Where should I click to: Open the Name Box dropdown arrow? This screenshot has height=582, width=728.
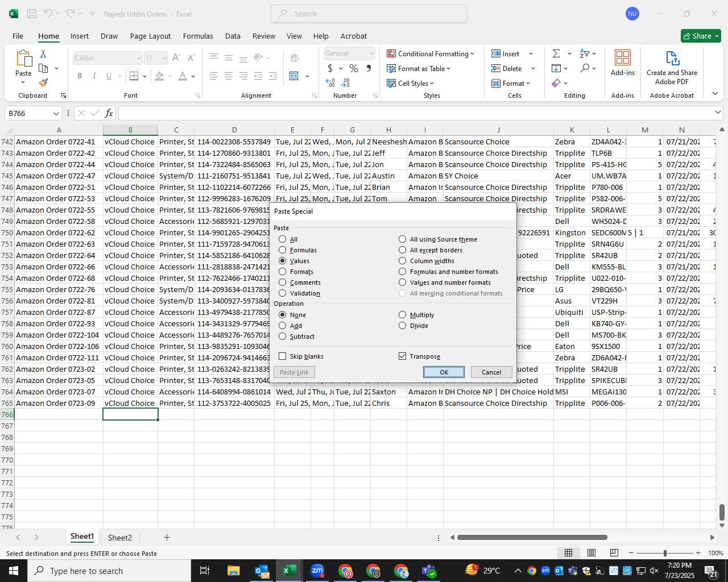tap(56, 113)
